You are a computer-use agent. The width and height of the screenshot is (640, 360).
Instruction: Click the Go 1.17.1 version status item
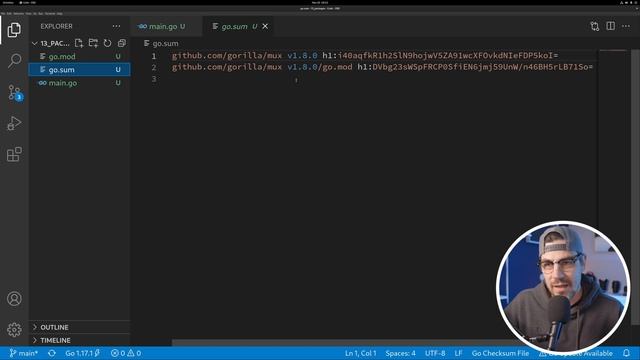coord(82,353)
